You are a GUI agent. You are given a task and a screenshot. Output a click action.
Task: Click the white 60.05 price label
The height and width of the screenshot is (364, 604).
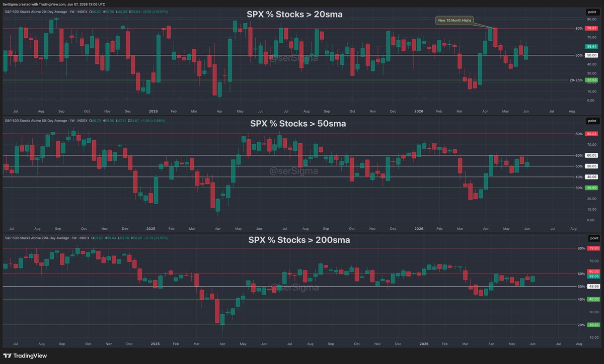pyautogui.click(x=591, y=155)
